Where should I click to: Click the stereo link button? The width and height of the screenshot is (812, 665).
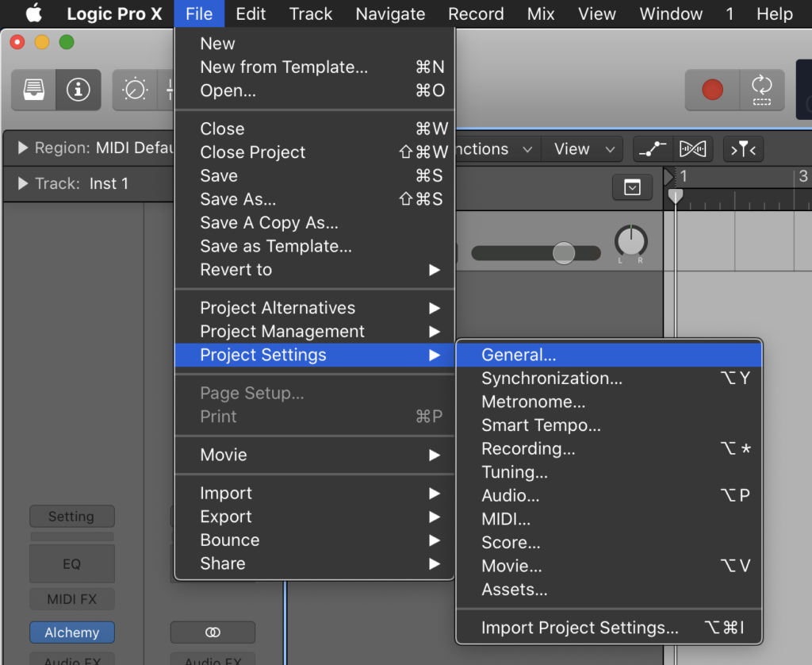213,632
